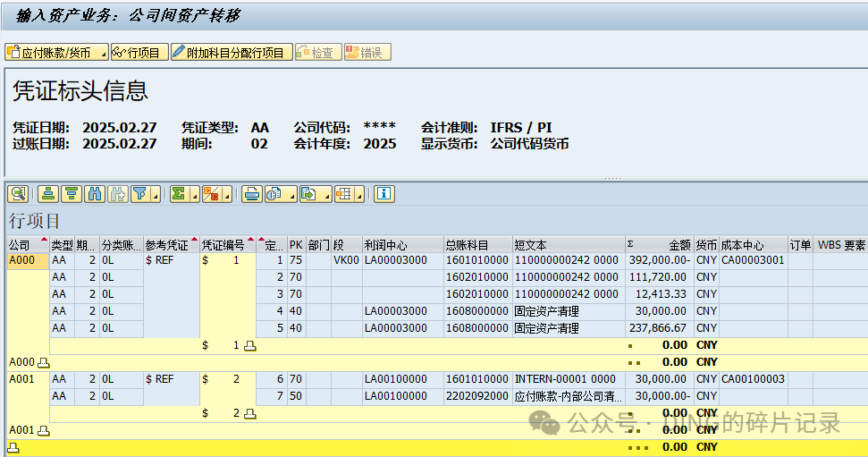Click amount 392,000.00- cell

[x=660, y=260]
